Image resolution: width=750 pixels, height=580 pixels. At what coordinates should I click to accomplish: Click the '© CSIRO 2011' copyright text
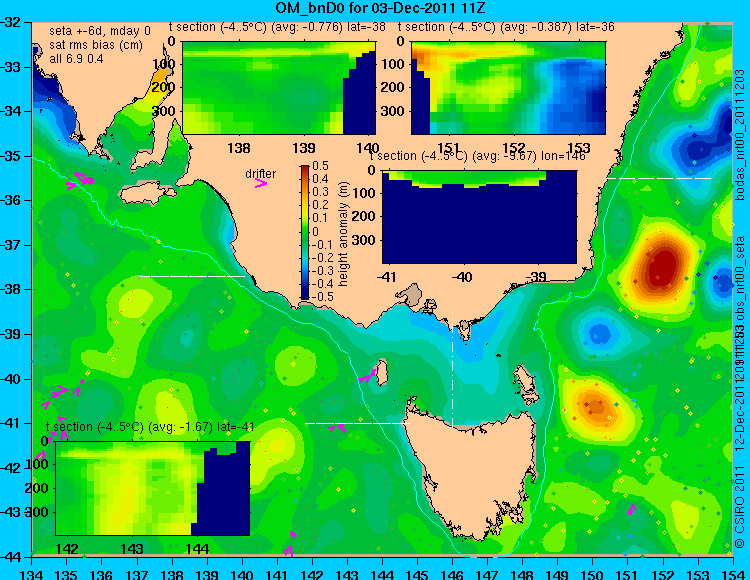[740, 507]
